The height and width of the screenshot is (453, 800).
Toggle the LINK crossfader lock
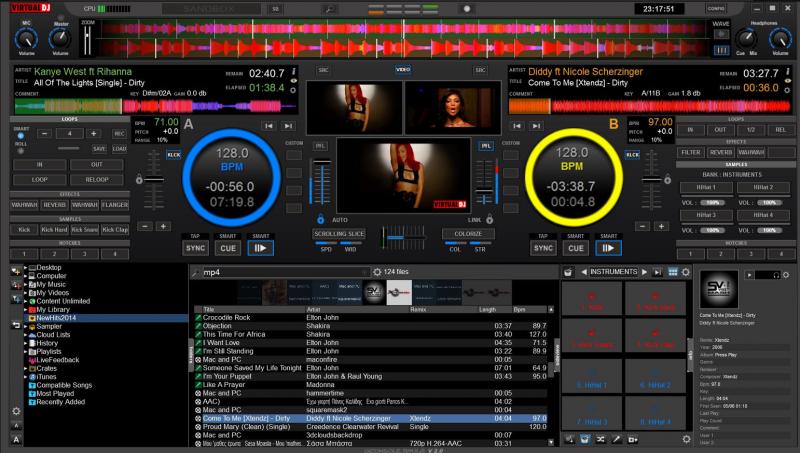tap(489, 220)
